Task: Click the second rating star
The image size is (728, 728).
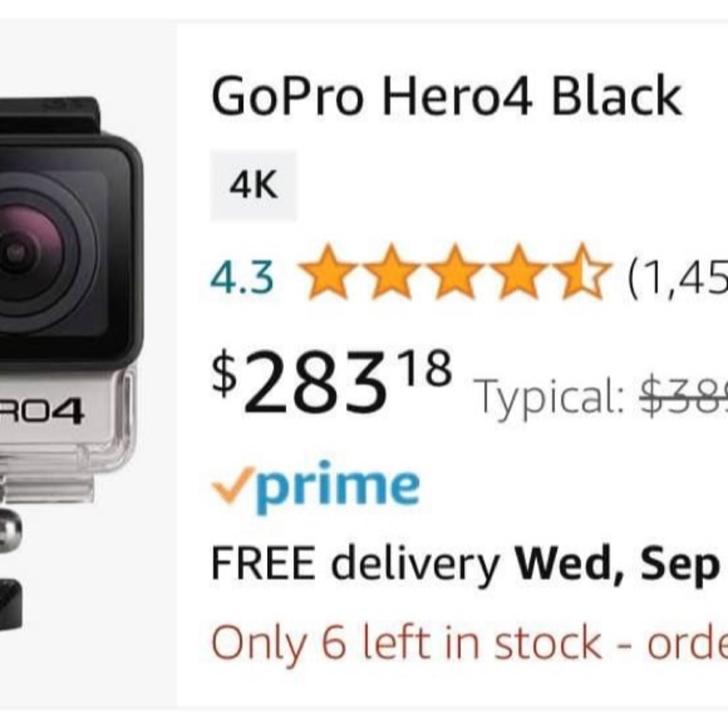Action: point(393,275)
